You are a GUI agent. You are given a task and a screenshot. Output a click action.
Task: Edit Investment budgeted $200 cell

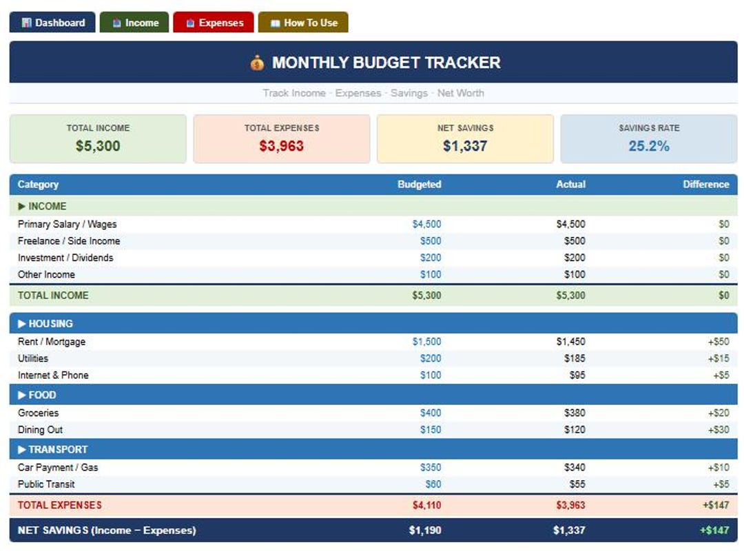(x=431, y=258)
